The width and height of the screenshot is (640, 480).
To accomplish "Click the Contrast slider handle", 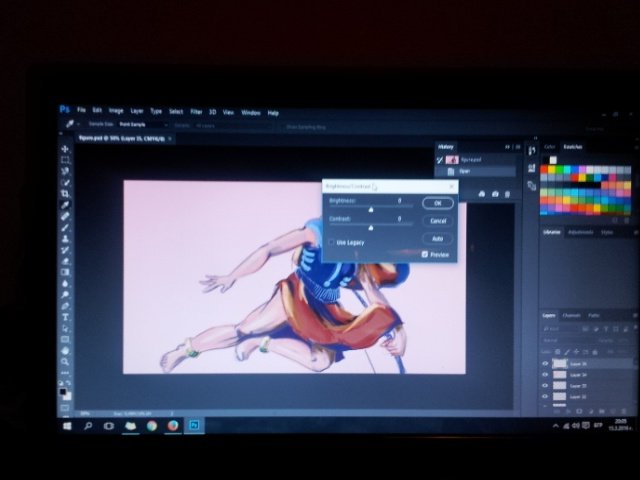I will pyautogui.click(x=371, y=227).
